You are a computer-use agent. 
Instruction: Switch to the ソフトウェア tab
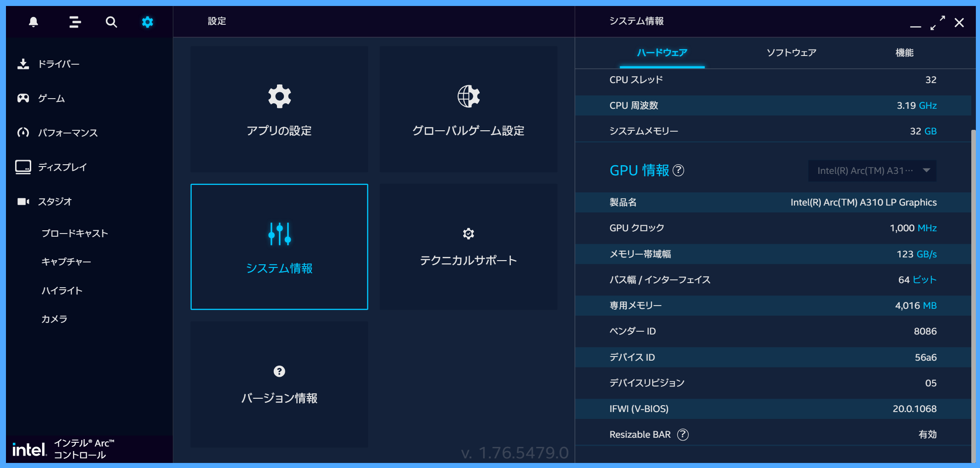[791, 53]
